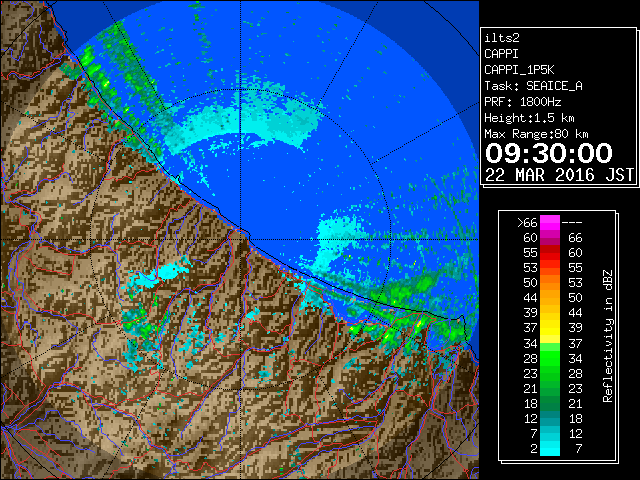Pick the orange 50–53 dBZ legend swatch
The width and height of the screenshot is (640, 480).
tap(550, 283)
